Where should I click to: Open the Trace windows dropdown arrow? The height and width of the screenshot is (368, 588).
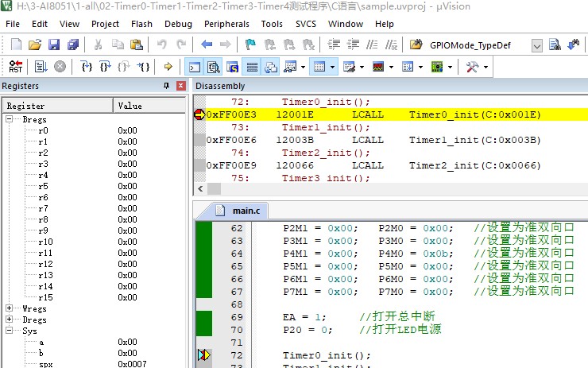420,67
